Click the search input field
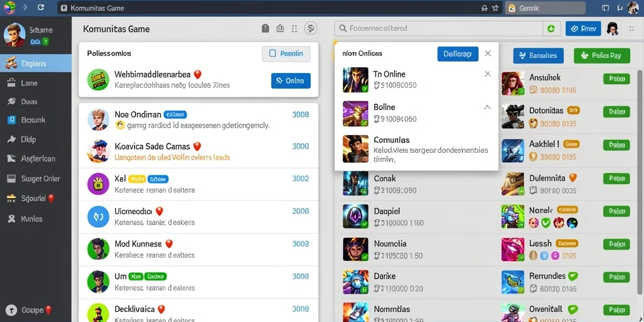The width and height of the screenshot is (644, 322). 439,28
